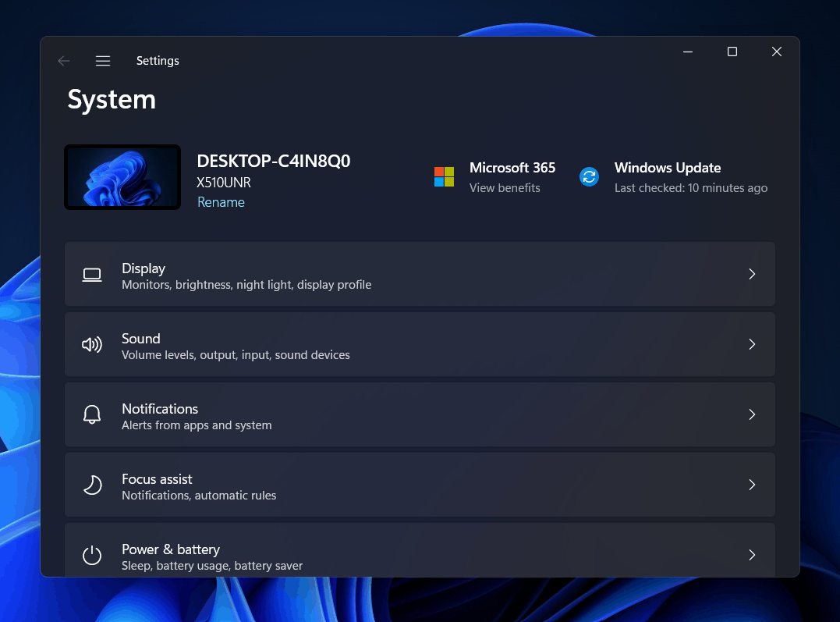Select the desktop wallpaper preview thumbnail
840x622 pixels.
122,177
